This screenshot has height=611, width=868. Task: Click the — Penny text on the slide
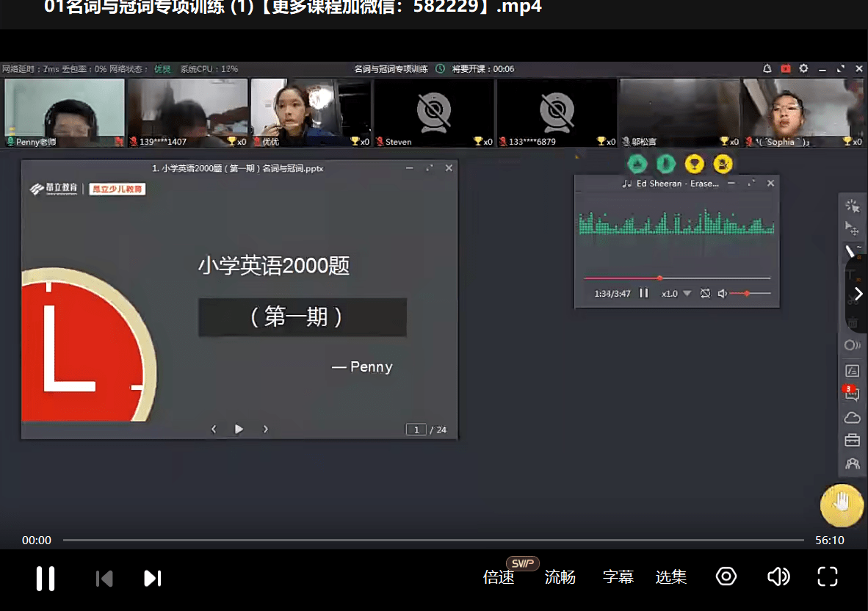[x=362, y=367]
